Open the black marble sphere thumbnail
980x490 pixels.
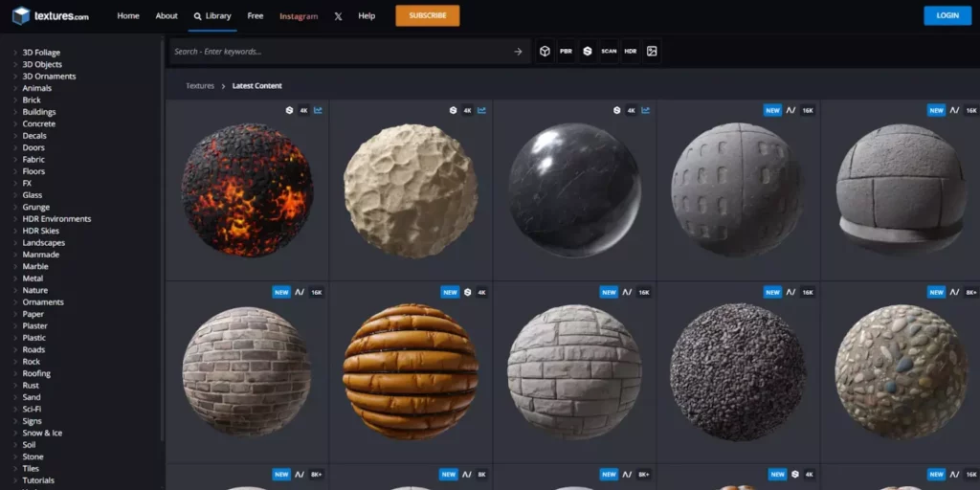coord(573,189)
